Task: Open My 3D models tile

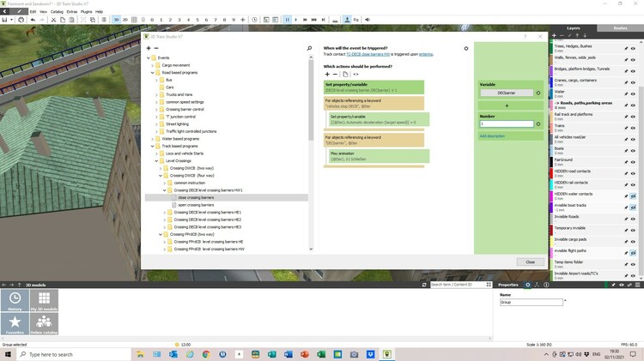Action: pyautogui.click(x=45, y=300)
